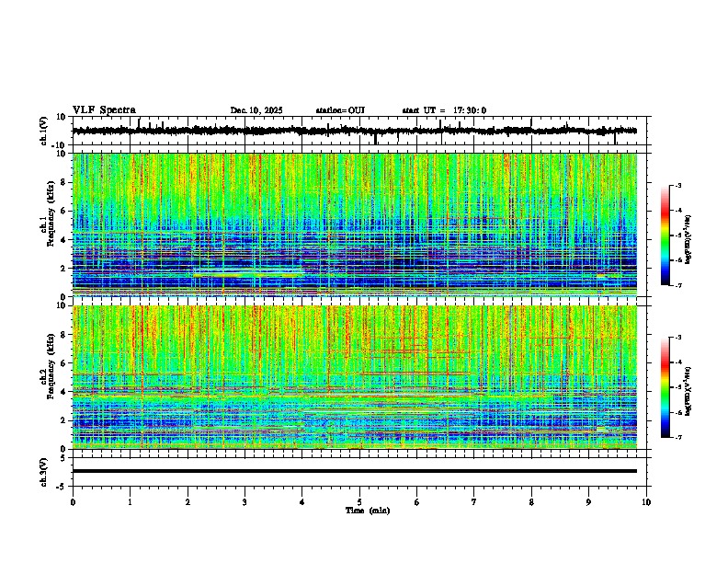This screenshot has height=563, width=728.
Task: Click time axis tick label "1"
Action: click(x=130, y=502)
